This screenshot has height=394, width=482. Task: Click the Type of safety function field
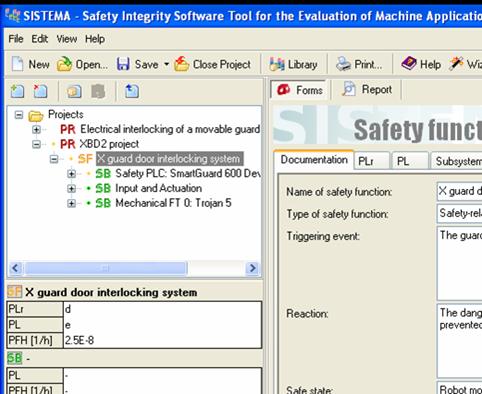[x=459, y=213]
